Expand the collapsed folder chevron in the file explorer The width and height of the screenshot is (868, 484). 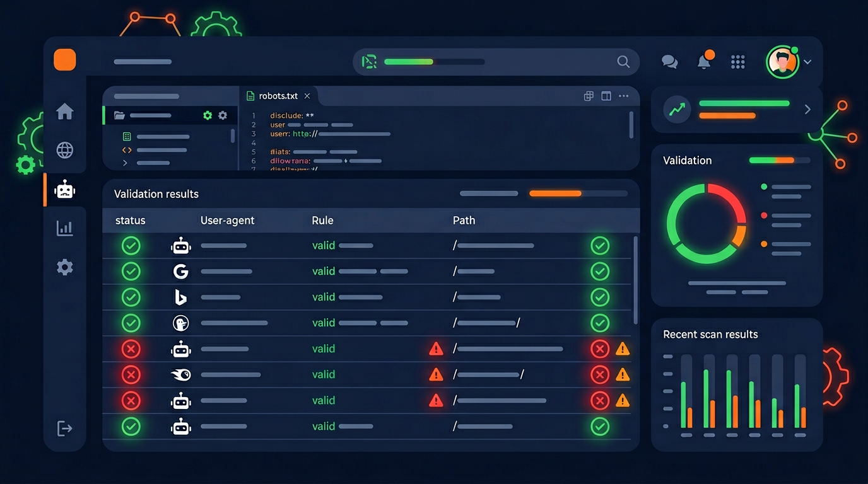[125, 163]
